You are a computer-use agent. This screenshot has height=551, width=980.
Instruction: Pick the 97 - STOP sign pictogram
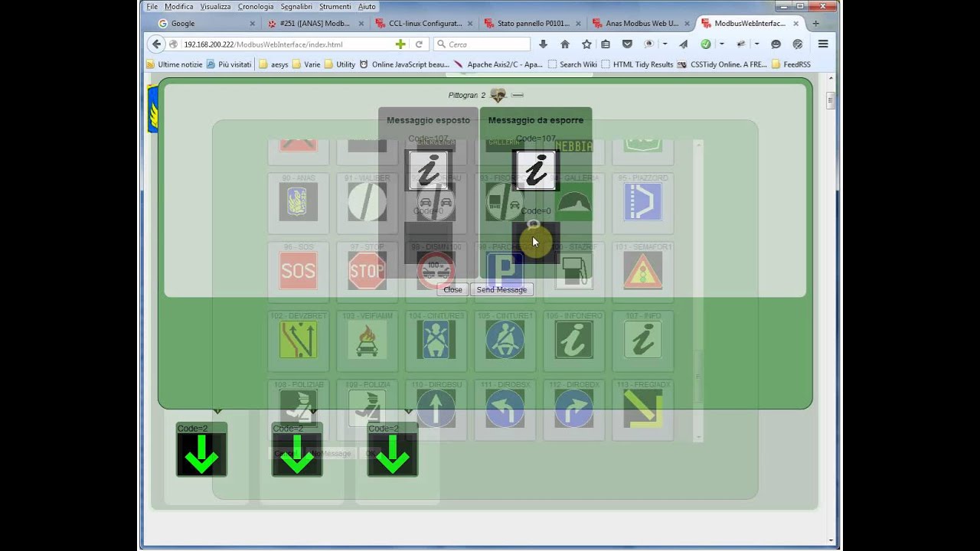click(367, 271)
